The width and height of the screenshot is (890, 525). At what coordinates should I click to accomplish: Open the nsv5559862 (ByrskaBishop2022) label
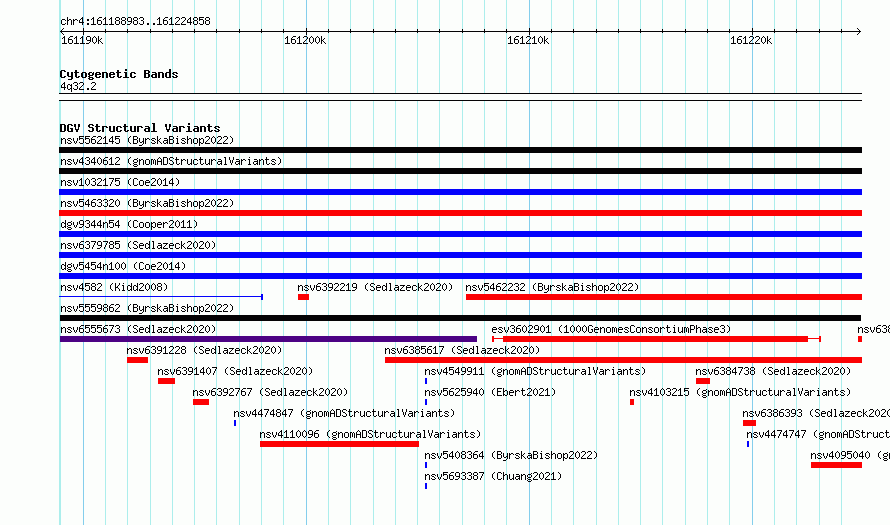click(x=147, y=308)
